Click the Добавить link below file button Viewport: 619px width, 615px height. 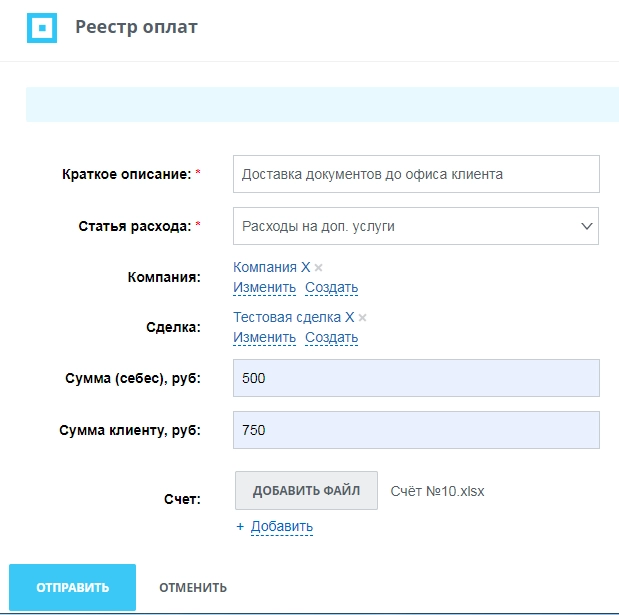(x=281, y=527)
